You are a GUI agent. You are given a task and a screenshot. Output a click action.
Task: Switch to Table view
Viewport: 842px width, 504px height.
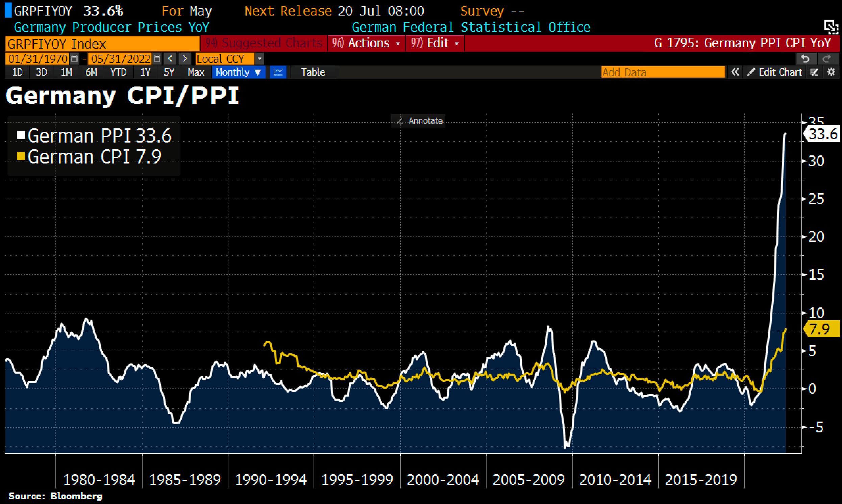coord(313,72)
